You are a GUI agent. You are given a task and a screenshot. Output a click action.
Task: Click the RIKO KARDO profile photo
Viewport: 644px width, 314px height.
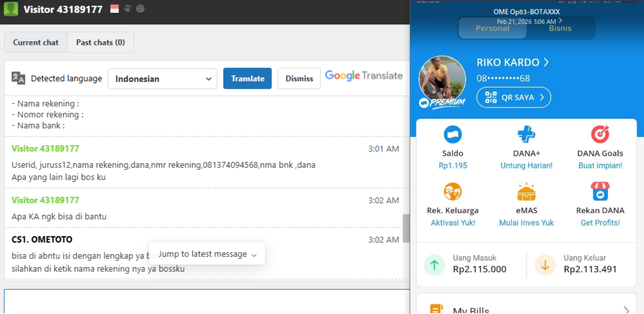coord(442,80)
